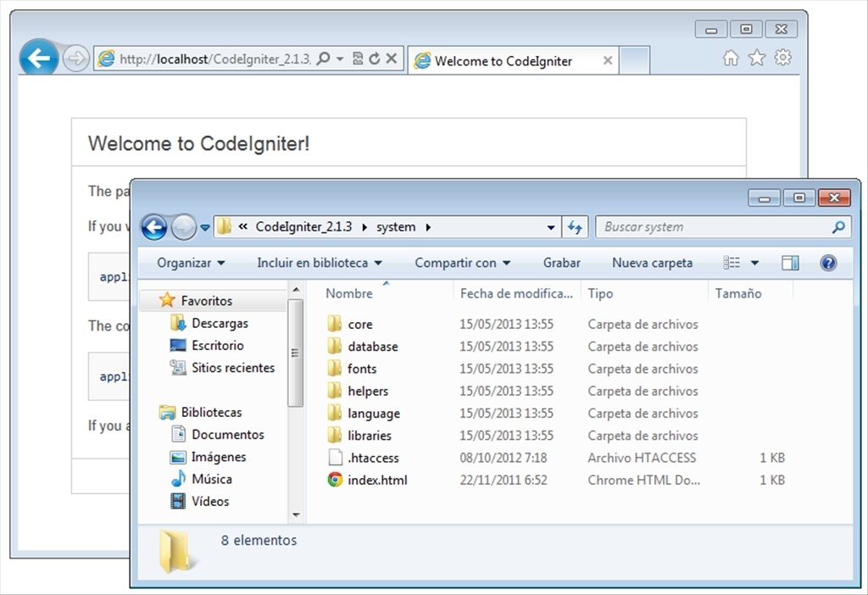Navigate back with Explorer's back arrow
This screenshot has width=868, height=595.
pyautogui.click(x=154, y=226)
